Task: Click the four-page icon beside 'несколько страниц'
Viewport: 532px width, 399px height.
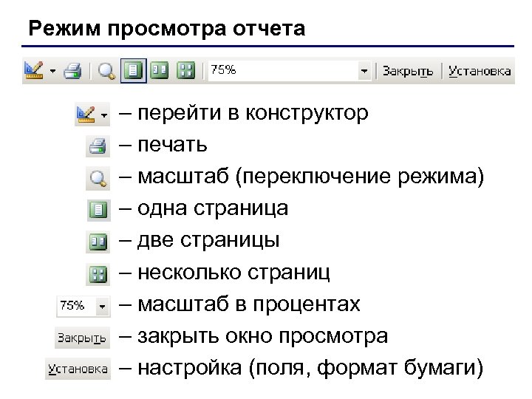Action: tap(98, 274)
